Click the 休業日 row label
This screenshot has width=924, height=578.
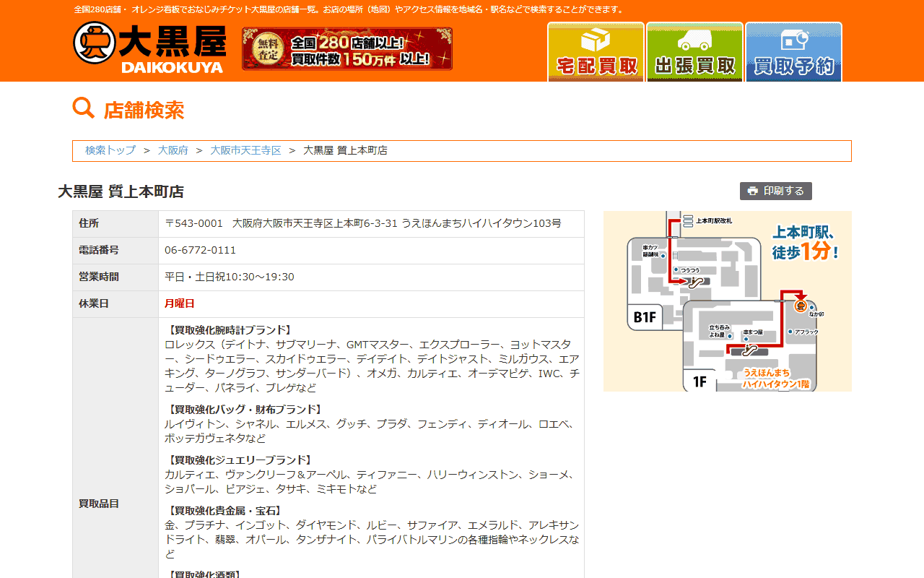tap(94, 303)
